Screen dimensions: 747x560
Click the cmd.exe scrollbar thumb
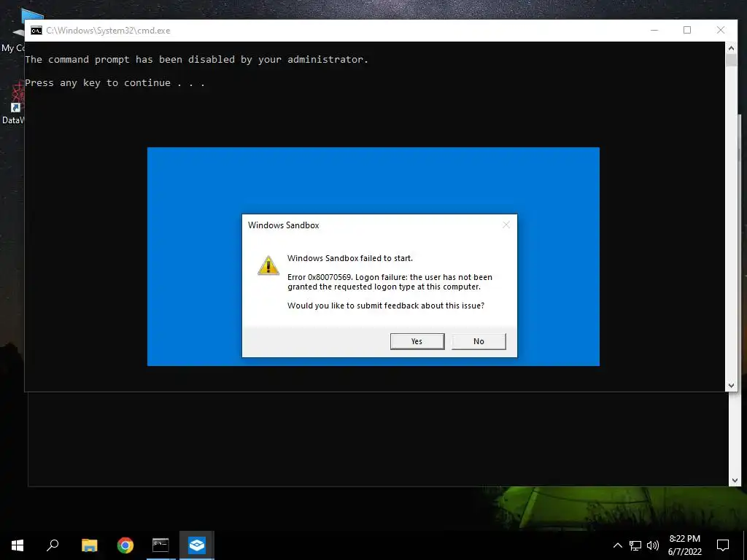[x=731, y=60]
